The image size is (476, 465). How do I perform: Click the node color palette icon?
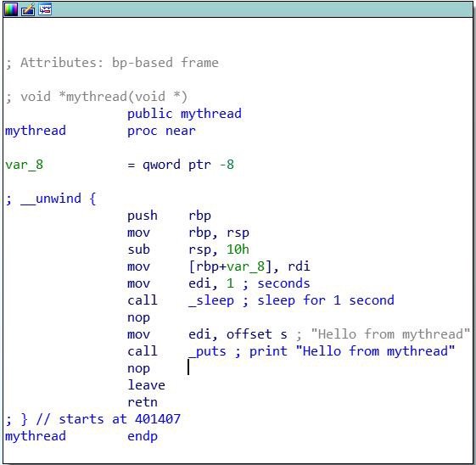coord(11,9)
